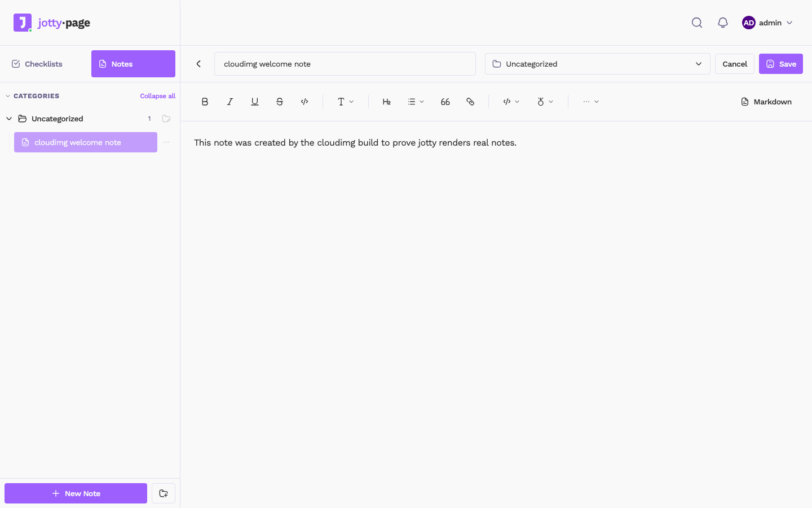812x508 pixels.
Task: Toggle inline code formatting
Action: pos(304,102)
